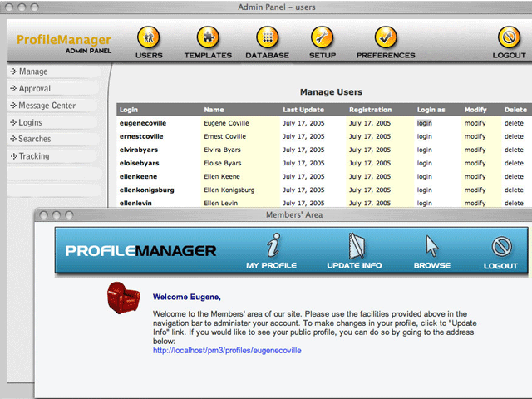Select the Browse cursor icon
This screenshot has width=532, height=399.
click(431, 248)
